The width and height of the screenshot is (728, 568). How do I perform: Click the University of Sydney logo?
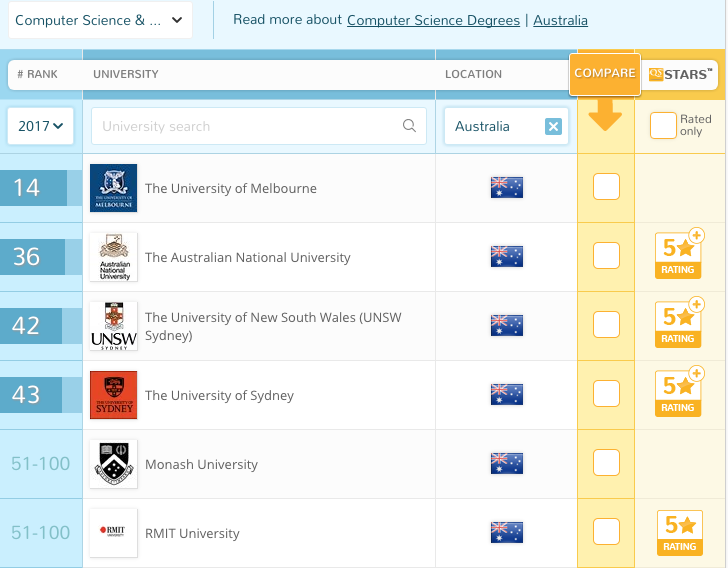tap(113, 395)
